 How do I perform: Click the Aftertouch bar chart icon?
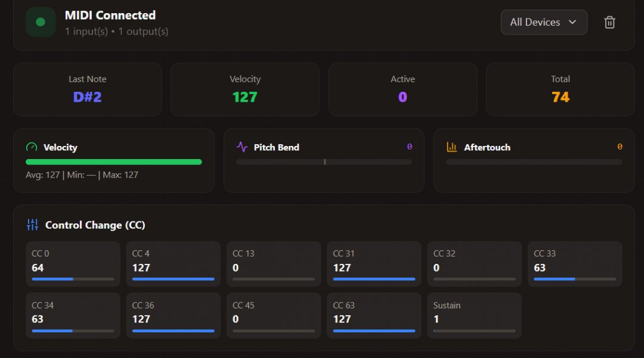[x=452, y=147]
